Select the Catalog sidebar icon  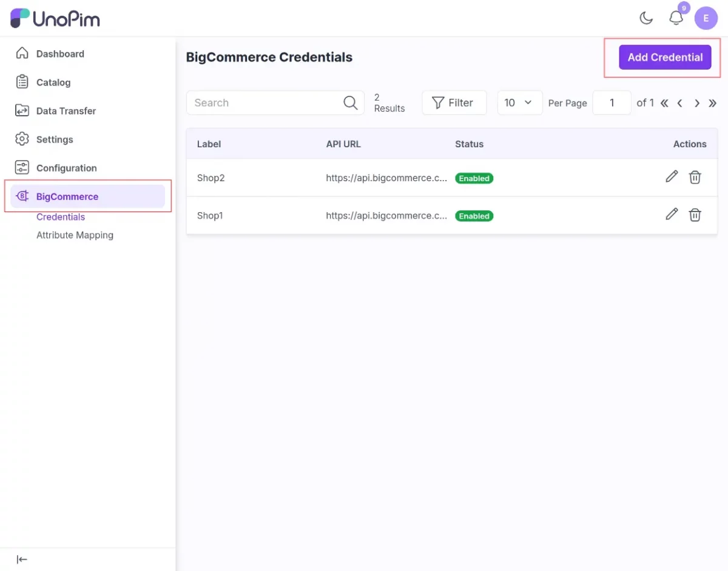click(22, 82)
